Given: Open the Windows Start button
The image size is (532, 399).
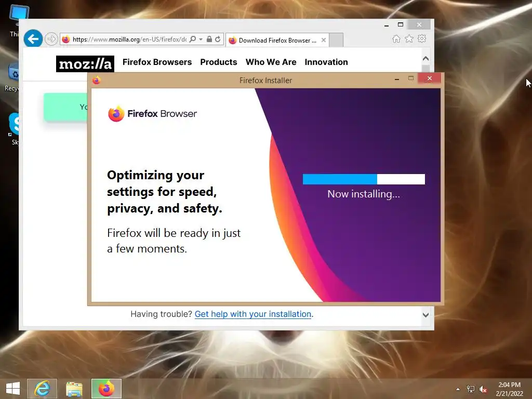Looking at the screenshot, I should pos(13,389).
